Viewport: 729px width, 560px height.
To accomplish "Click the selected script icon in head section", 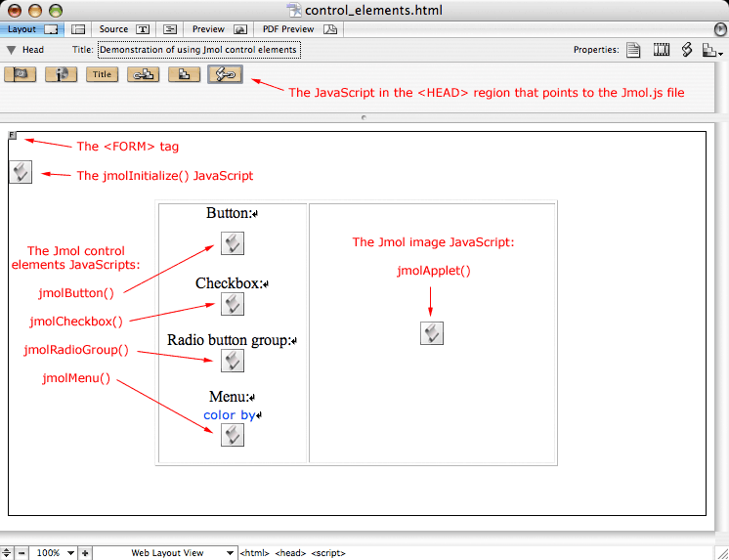I will coord(226,74).
